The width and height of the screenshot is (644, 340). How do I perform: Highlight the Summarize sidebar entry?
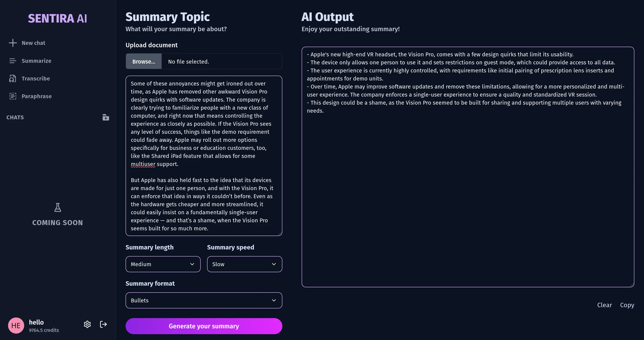[x=36, y=61]
